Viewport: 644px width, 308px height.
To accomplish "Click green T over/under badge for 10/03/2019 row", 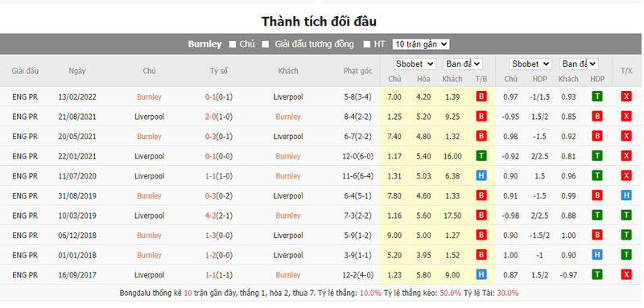I will (626, 216).
